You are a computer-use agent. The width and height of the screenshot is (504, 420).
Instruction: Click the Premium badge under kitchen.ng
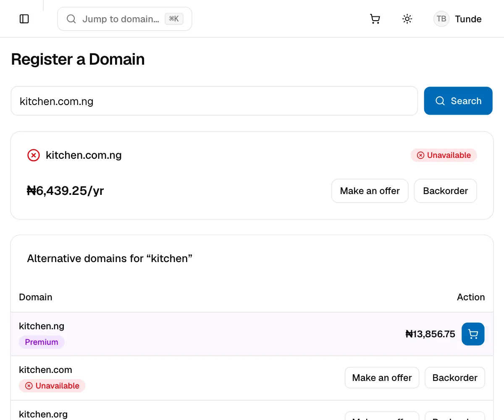(x=42, y=342)
